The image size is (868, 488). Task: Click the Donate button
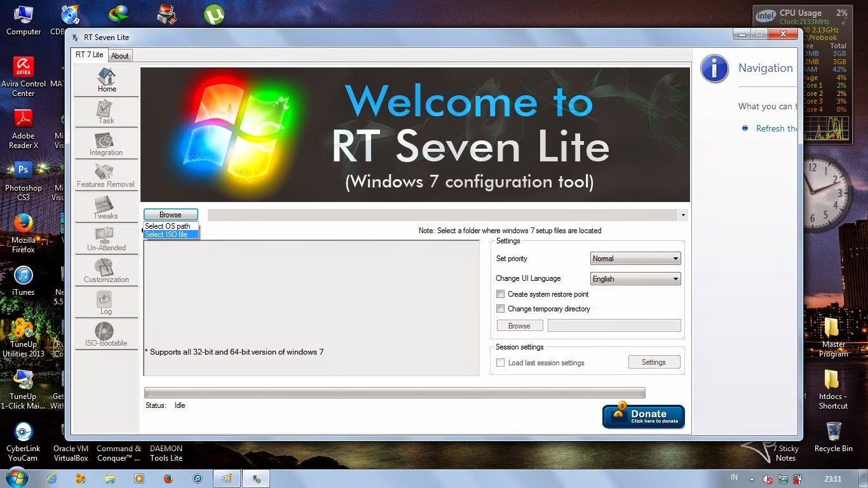pyautogui.click(x=643, y=416)
